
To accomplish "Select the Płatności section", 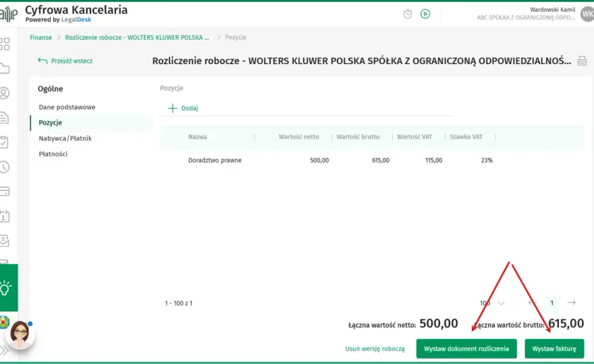I will [x=53, y=154].
